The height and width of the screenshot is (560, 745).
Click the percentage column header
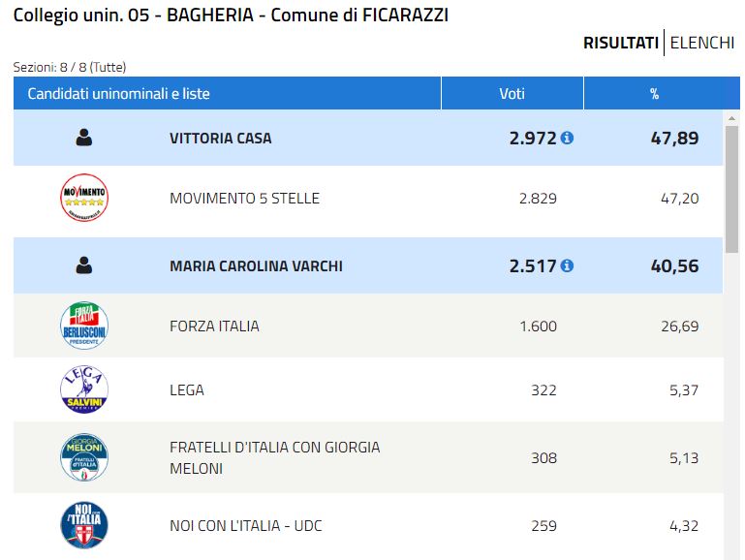[x=655, y=94]
